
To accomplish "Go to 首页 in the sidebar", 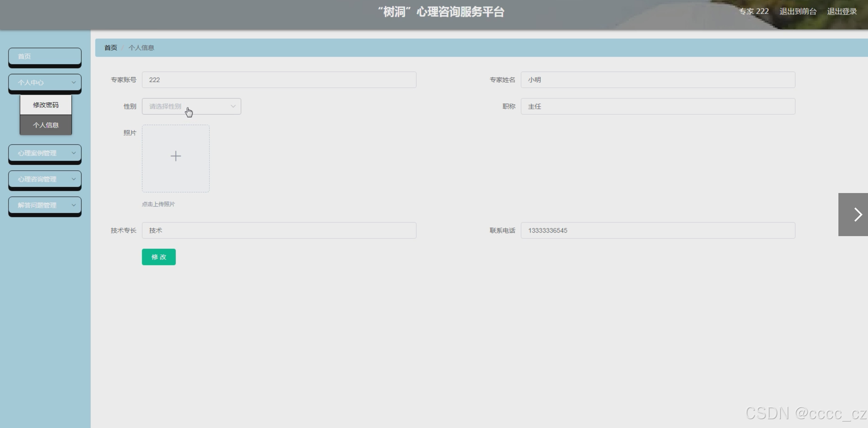I will [45, 57].
